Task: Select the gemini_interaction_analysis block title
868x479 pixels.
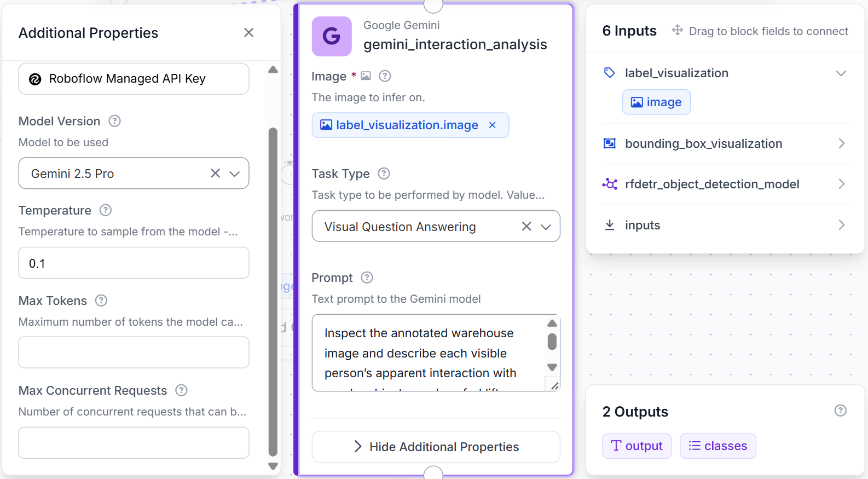Action: pyautogui.click(x=455, y=44)
